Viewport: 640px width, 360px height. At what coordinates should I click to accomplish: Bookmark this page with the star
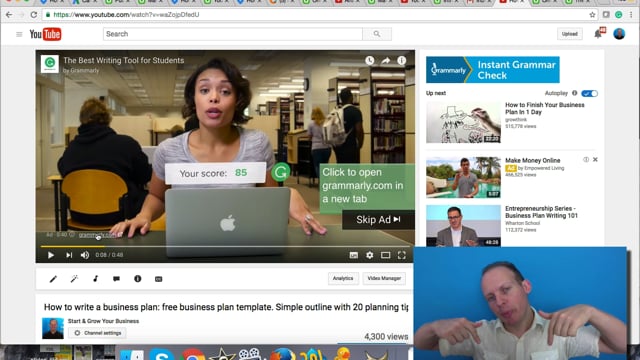pyautogui.click(x=592, y=15)
